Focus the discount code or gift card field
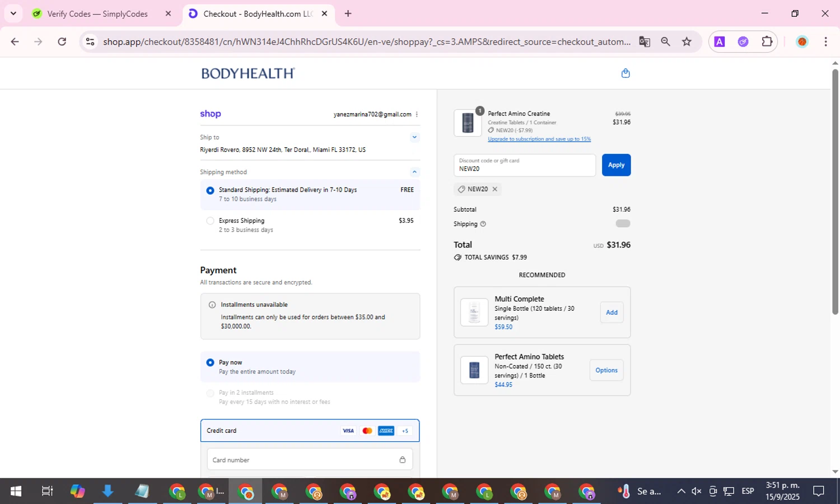 click(x=525, y=165)
